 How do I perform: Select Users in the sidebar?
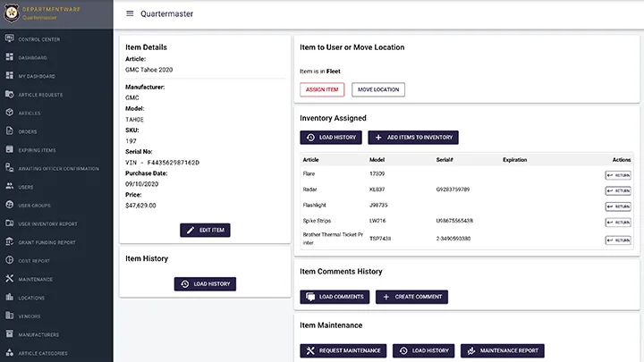coord(25,187)
